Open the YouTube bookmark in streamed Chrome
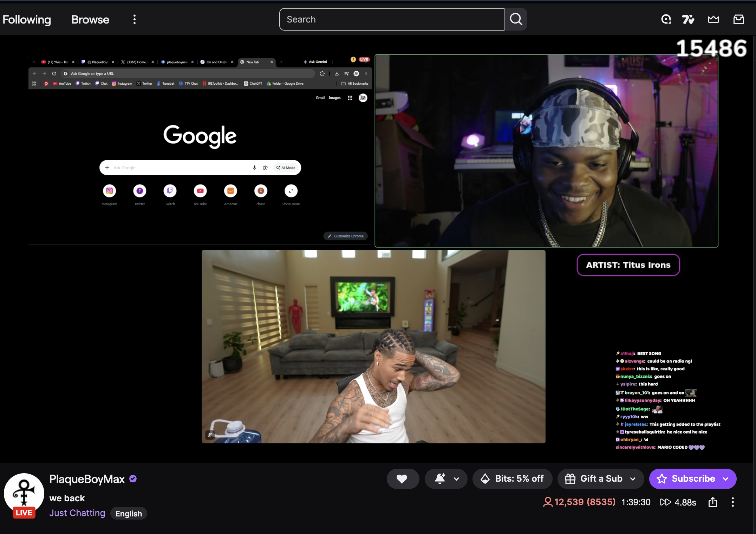This screenshot has height=534, width=756. click(x=62, y=84)
